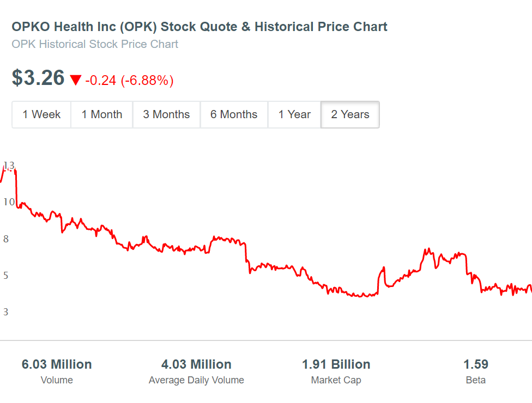Click the $3.26 current price
532x403 pixels.
[38, 78]
